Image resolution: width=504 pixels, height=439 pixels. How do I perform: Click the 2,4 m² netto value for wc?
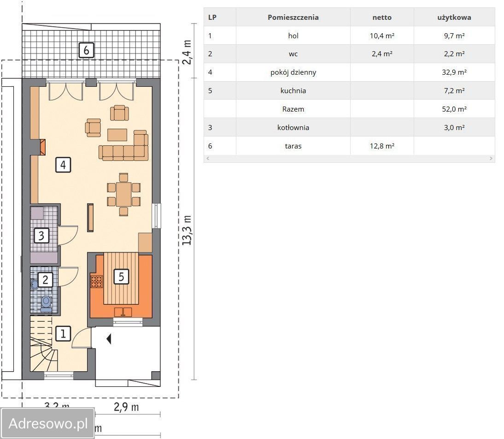(382, 54)
